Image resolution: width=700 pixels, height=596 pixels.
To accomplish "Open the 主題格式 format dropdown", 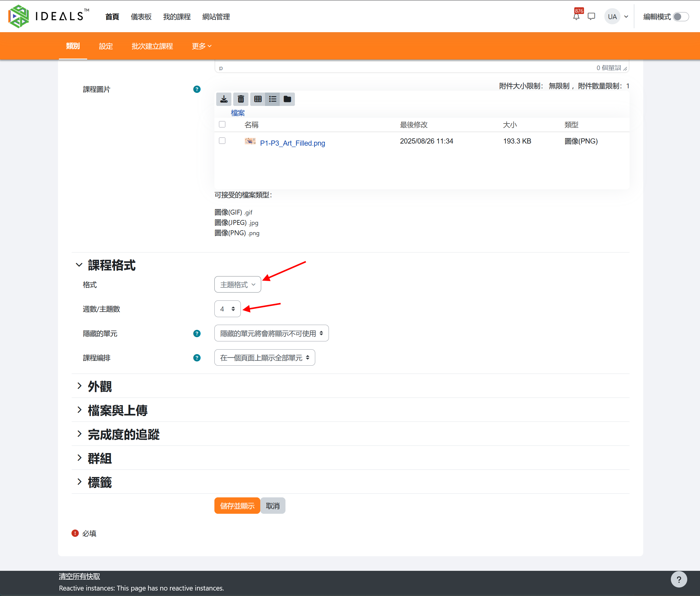I will coord(237,285).
